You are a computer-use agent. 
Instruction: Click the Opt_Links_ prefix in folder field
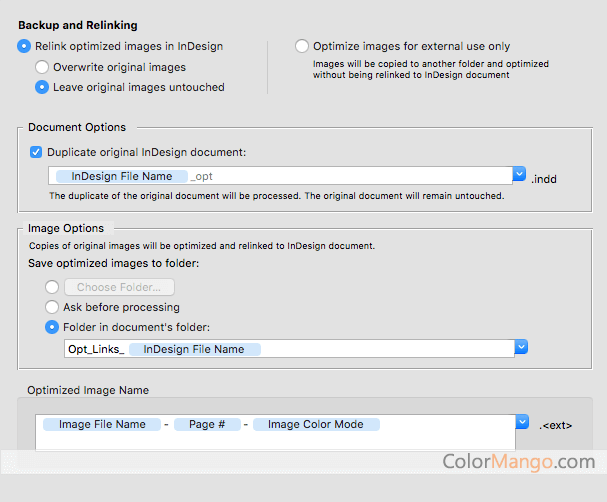coord(95,349)
